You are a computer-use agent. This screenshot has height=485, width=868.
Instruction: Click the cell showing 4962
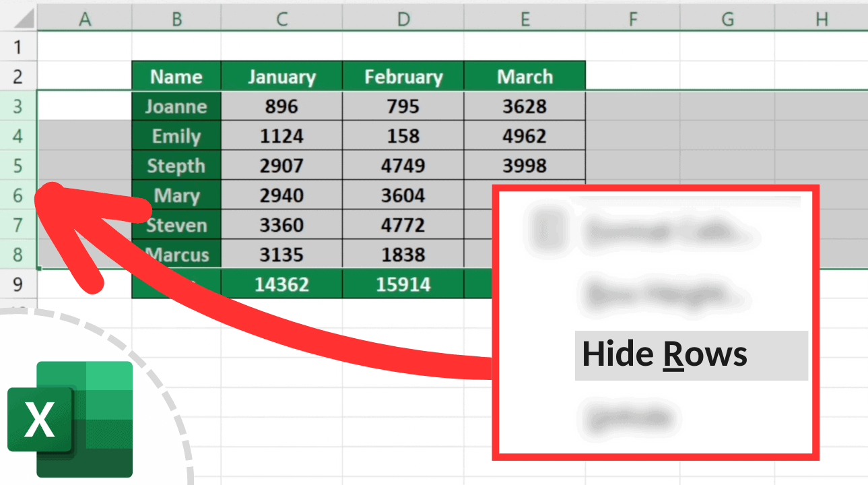525,135
